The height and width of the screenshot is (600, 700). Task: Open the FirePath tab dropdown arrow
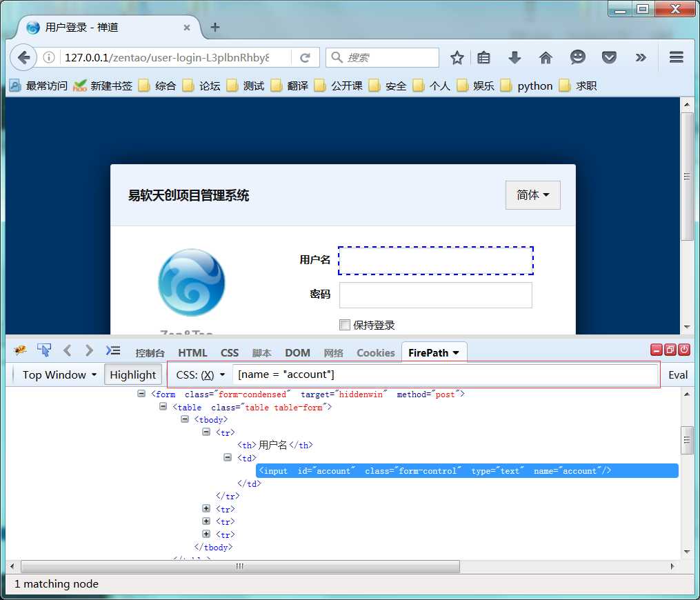pos(456,352)
